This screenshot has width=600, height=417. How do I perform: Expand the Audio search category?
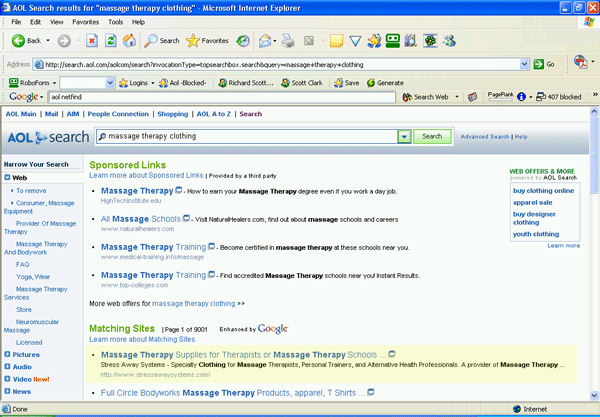(7, 367)
